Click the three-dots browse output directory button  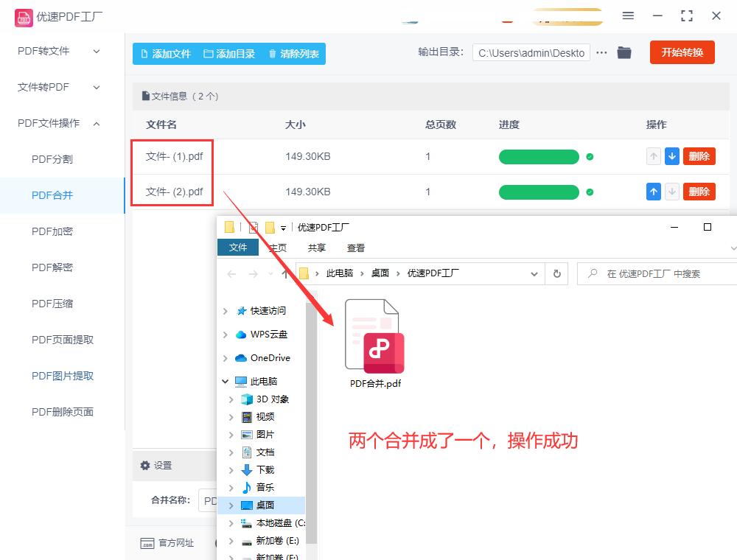601,52
